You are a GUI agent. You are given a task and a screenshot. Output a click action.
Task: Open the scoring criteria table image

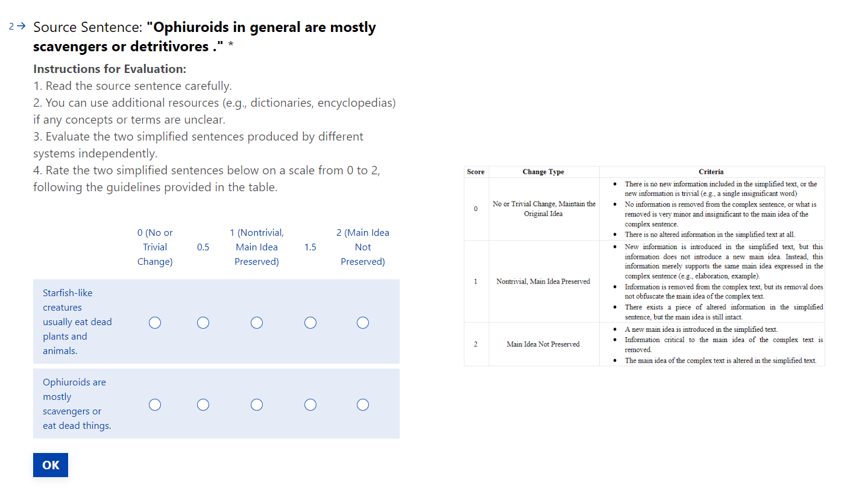[x=644, y=266]
